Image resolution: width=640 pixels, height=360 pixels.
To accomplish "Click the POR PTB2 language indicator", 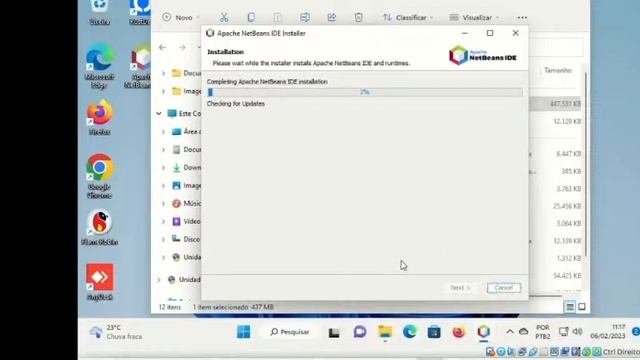I will tap(543, 332).
